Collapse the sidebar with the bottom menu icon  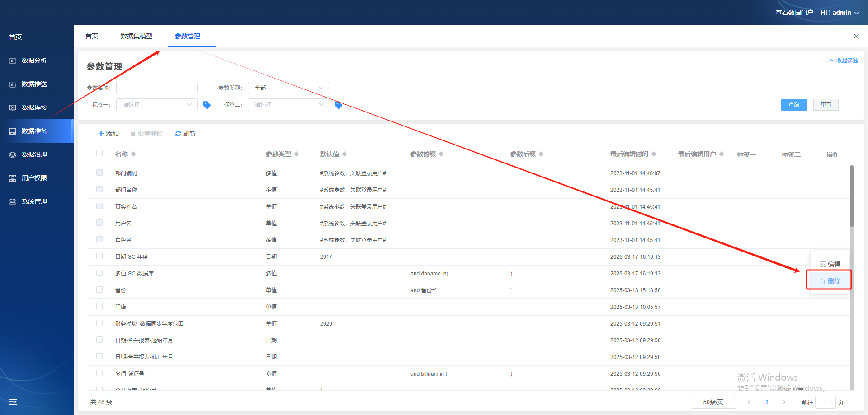(13, 401)
